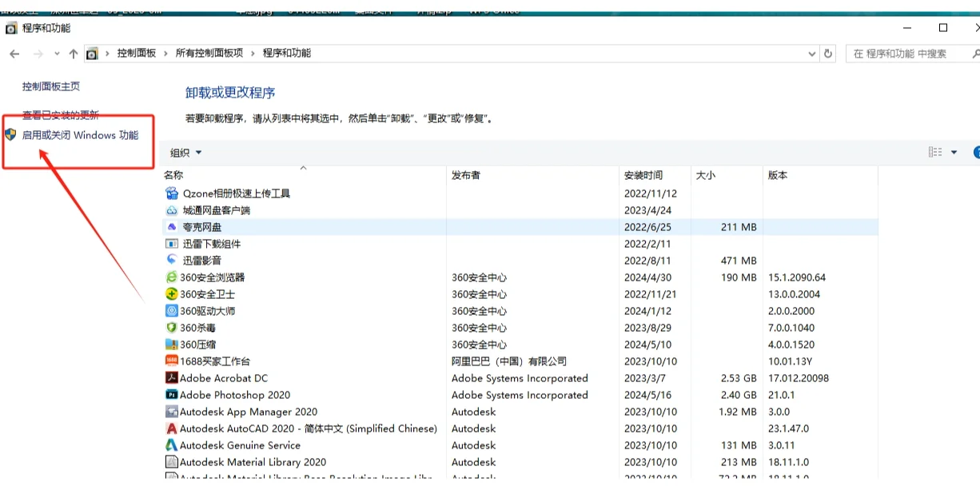
Task: Click the Autodesk Material Library 2020 icon
Action: click(x=172, y=462)
